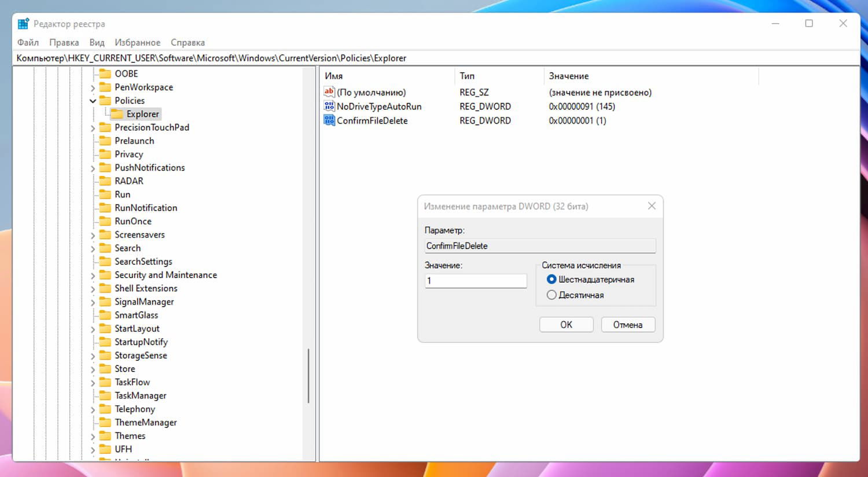Click REG_DWORD in the NoDriveTypeAutoRun row

click(485, 107)
